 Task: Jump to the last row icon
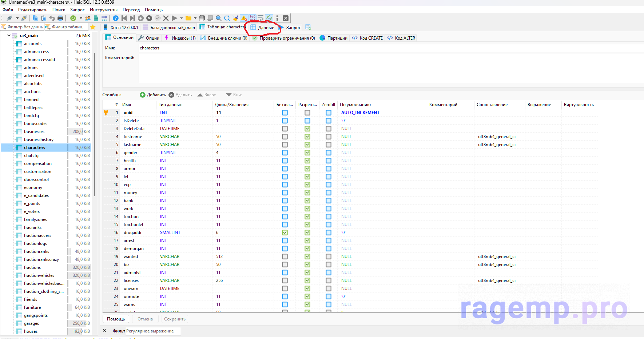pos(132,18)
